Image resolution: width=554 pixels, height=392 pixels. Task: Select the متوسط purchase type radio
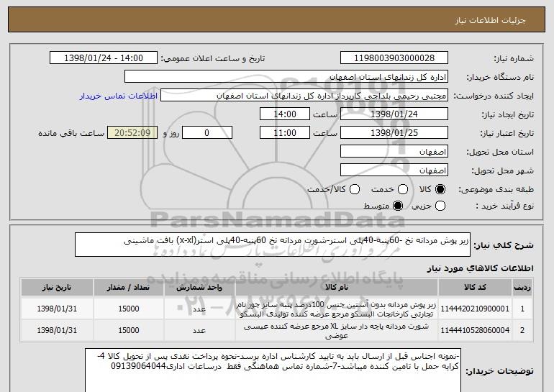398,206
